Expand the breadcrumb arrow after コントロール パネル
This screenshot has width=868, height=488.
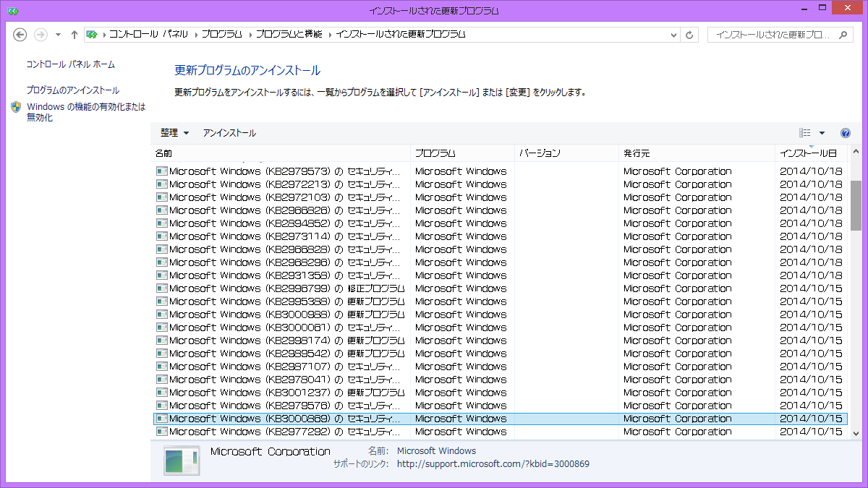click(195, 35)
